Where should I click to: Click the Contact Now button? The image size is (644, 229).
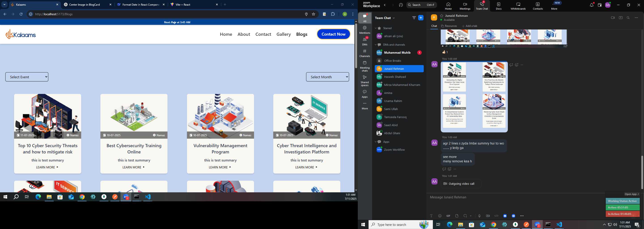click(333, 34)
